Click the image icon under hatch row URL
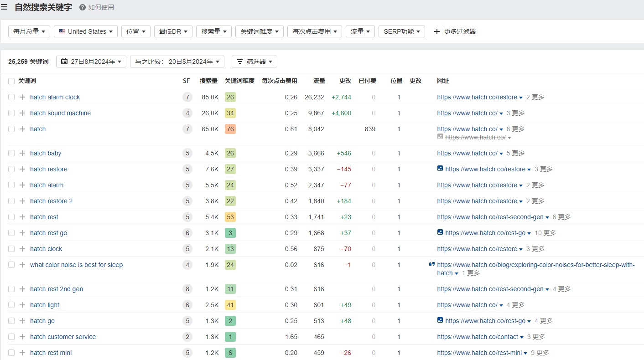The image size is (644, 360). [x=440, y=137]
